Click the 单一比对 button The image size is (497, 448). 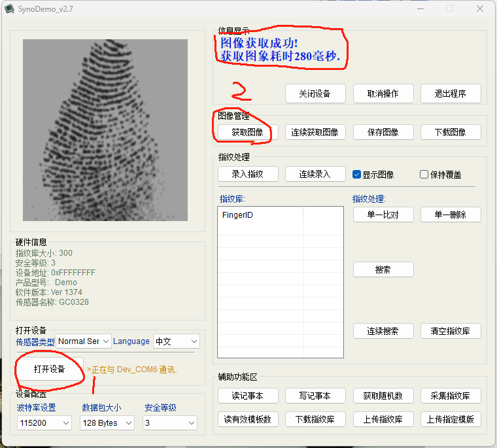(x=383, y=215)
